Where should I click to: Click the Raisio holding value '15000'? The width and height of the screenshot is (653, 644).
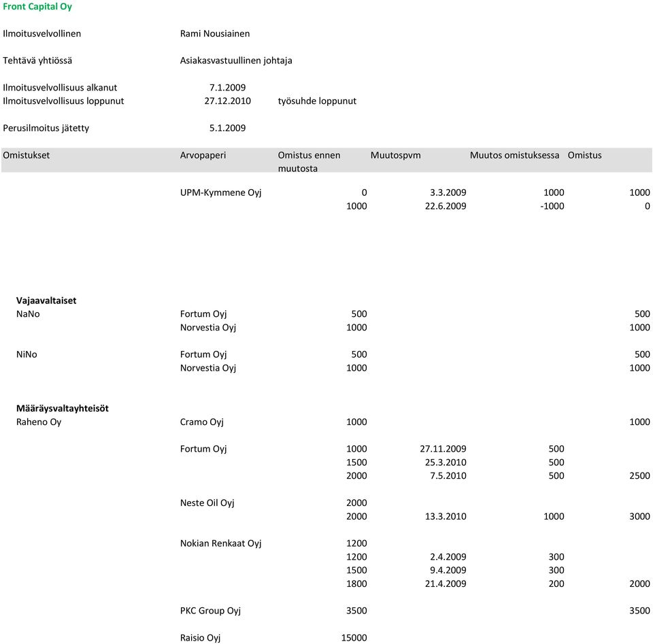354,638
